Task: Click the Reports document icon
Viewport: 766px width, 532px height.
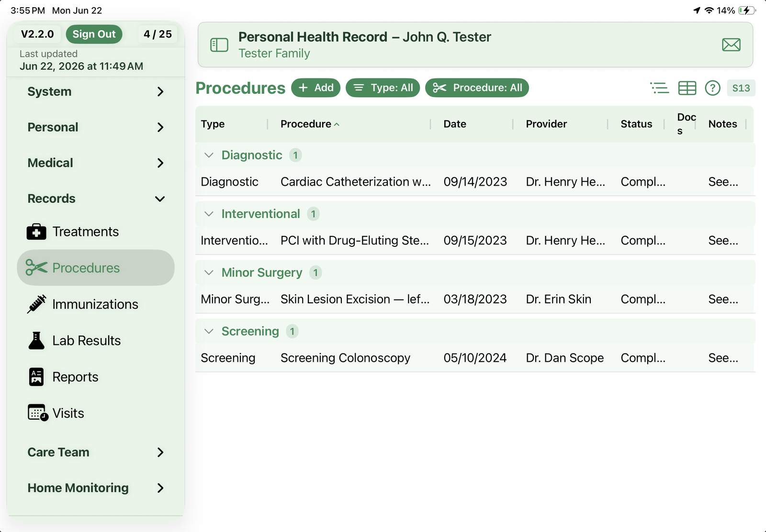Action: [x=36, y=377]
